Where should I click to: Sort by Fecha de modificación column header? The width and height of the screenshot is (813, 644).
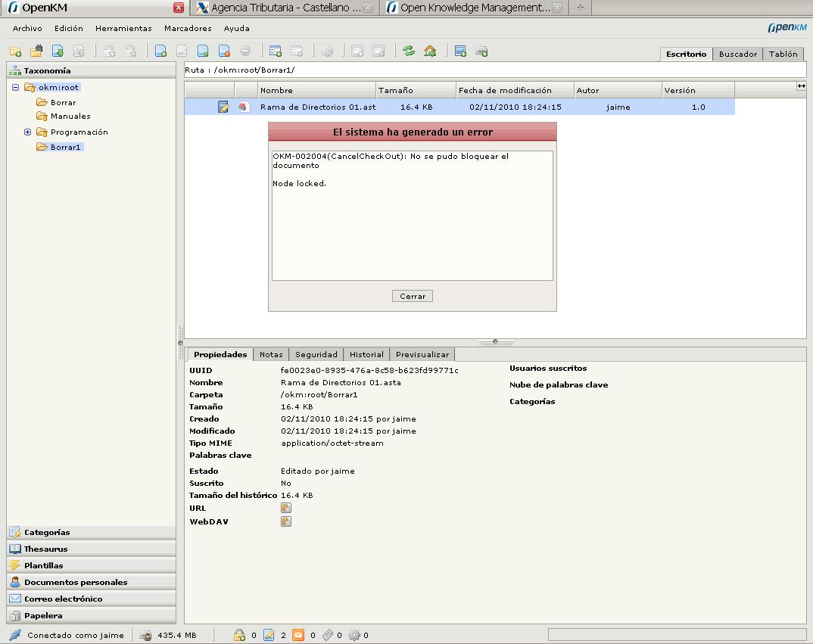(x=515, y=90)
